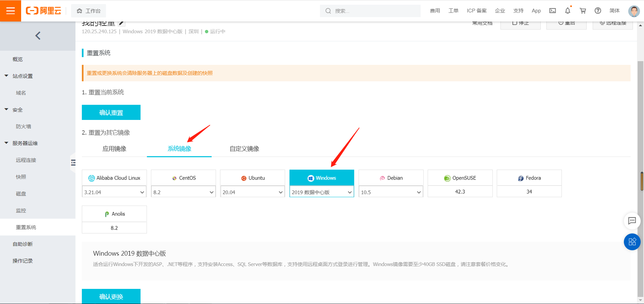The width and height of the screenshot is (644, 304).
Task: Click the server IP 120.25.240.125
Action: 99,32
